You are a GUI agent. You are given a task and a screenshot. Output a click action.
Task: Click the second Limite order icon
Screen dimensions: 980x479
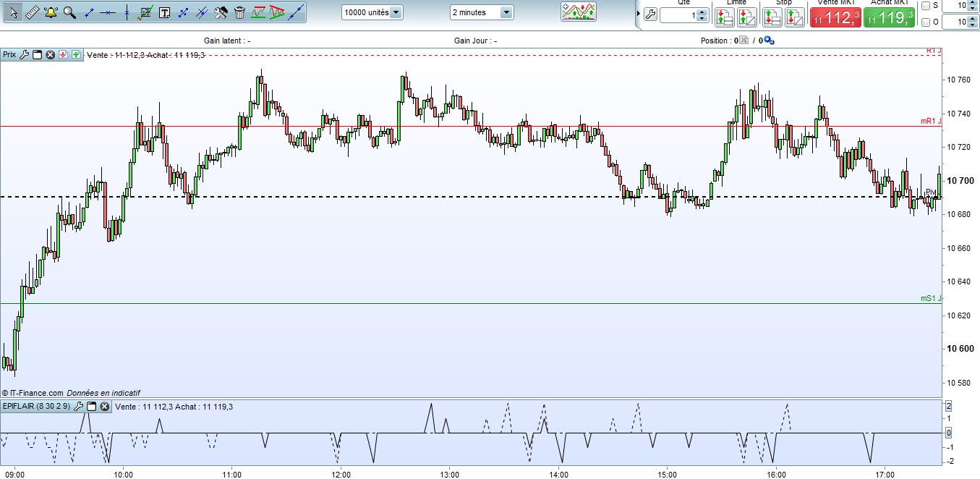[x=746, y=17]
